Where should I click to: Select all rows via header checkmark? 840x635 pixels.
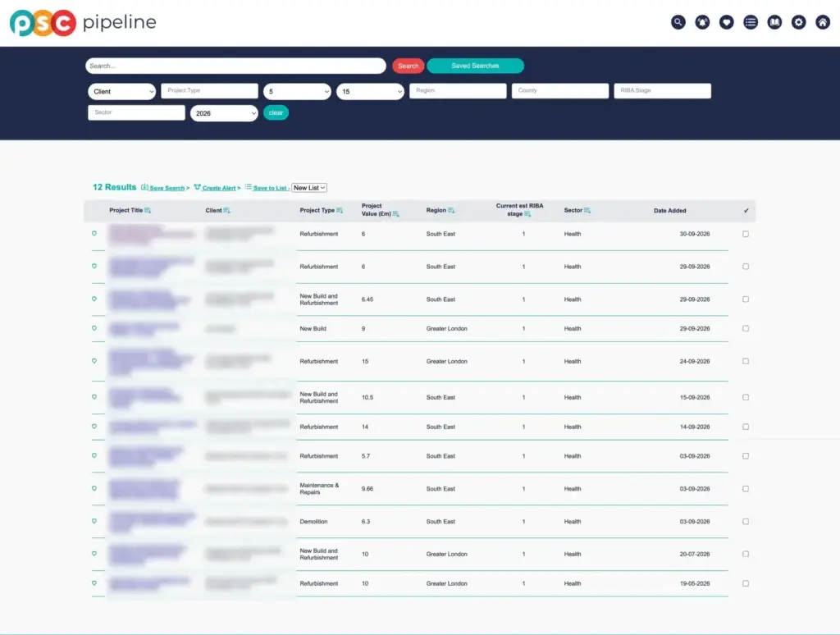pos(746,211)
